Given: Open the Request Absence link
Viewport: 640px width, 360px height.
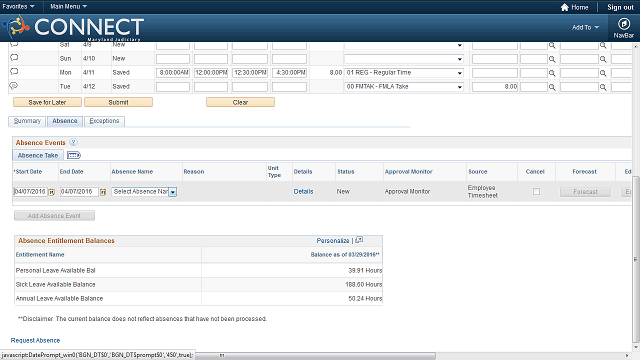Looking at the screenshot, I should (x=35, y=340).
